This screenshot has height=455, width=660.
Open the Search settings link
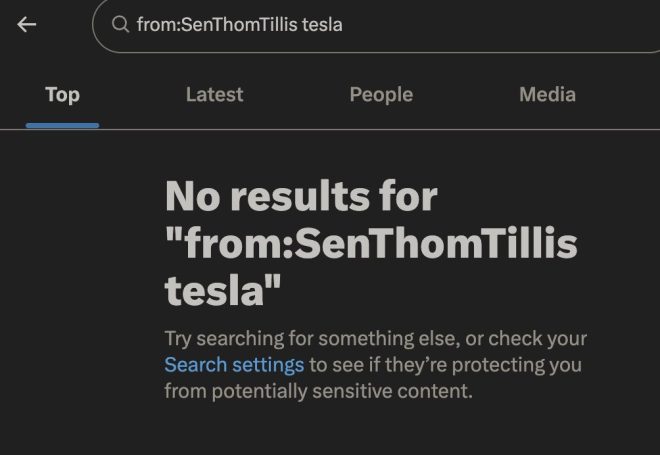(x=234, y=365)
